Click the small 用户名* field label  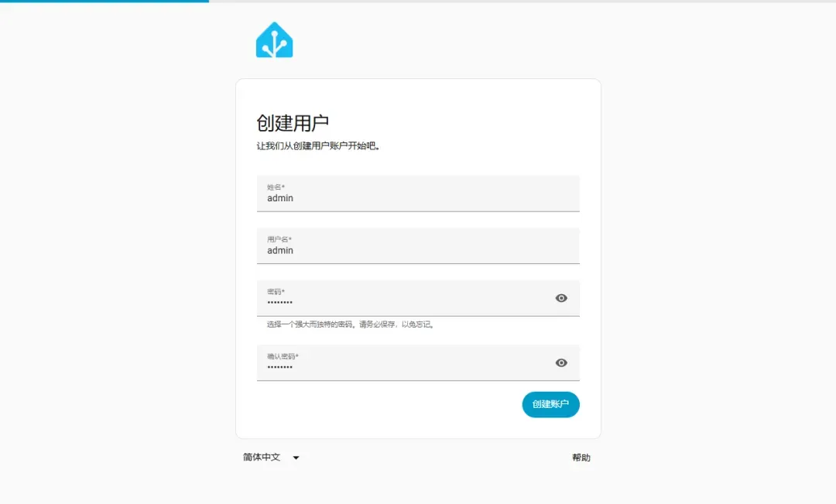279,239
